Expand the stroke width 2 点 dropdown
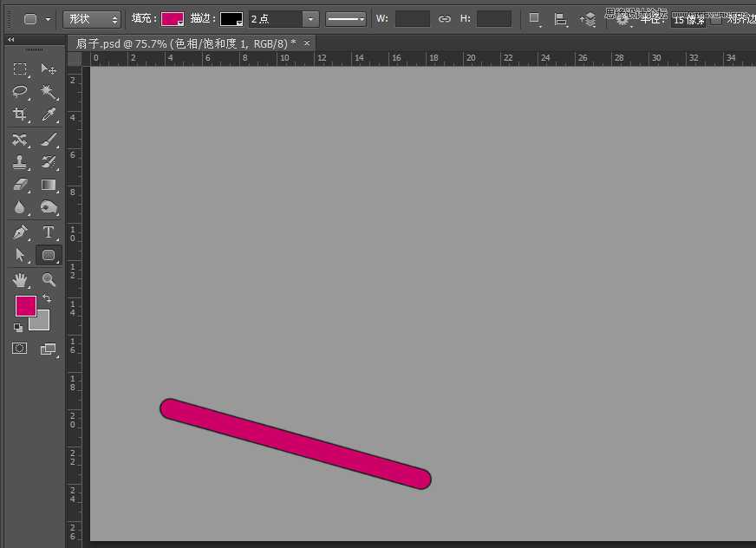Image resolution: width=756 pixels, height=548 pixels. (x=310, y=19)
